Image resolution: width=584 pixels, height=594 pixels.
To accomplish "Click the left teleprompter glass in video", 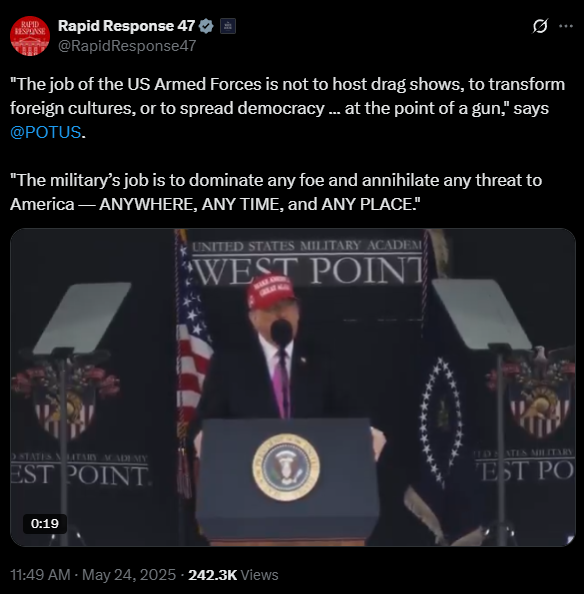I will pyautogui.click(x=82, y=318).
